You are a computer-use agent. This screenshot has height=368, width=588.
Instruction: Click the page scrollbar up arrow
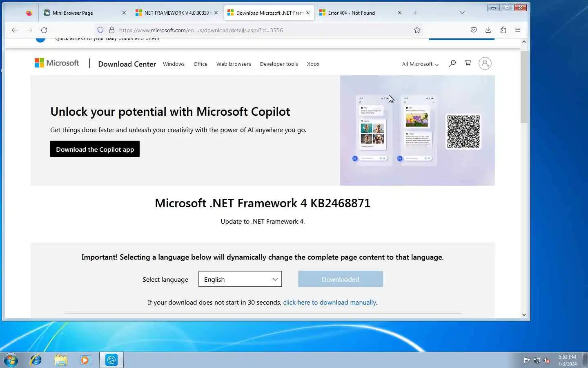(524, 42)
